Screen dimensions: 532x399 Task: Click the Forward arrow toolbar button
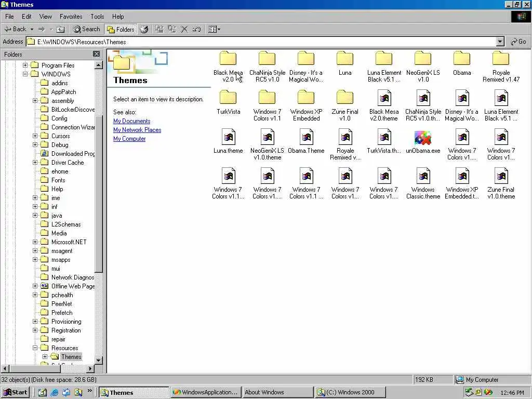42,30
